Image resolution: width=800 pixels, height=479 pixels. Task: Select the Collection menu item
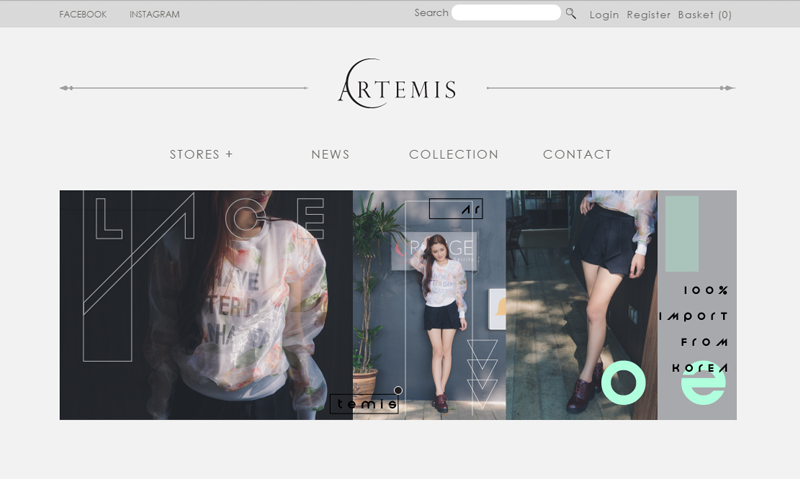coord(454,154)
